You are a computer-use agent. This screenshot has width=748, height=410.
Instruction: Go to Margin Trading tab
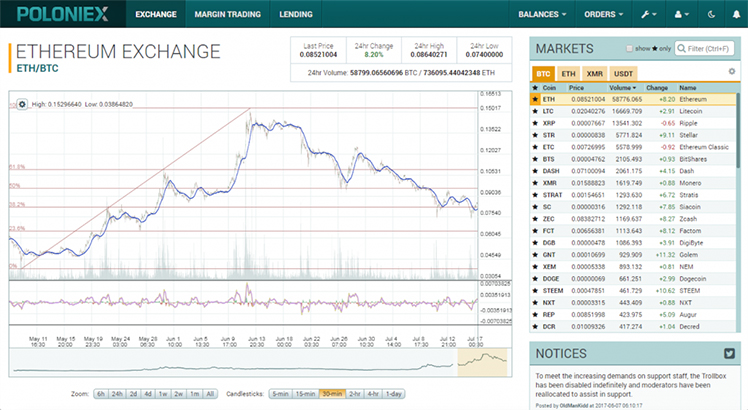(x=228, y=14)
